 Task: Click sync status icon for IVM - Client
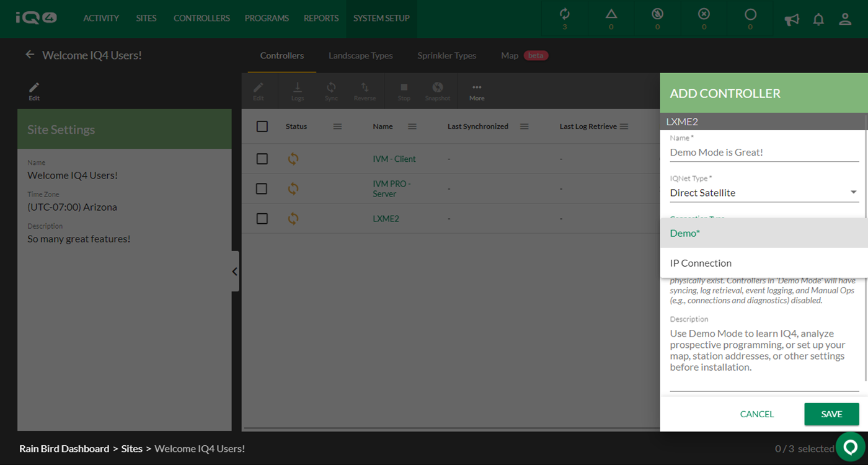[x=293, y=159]
